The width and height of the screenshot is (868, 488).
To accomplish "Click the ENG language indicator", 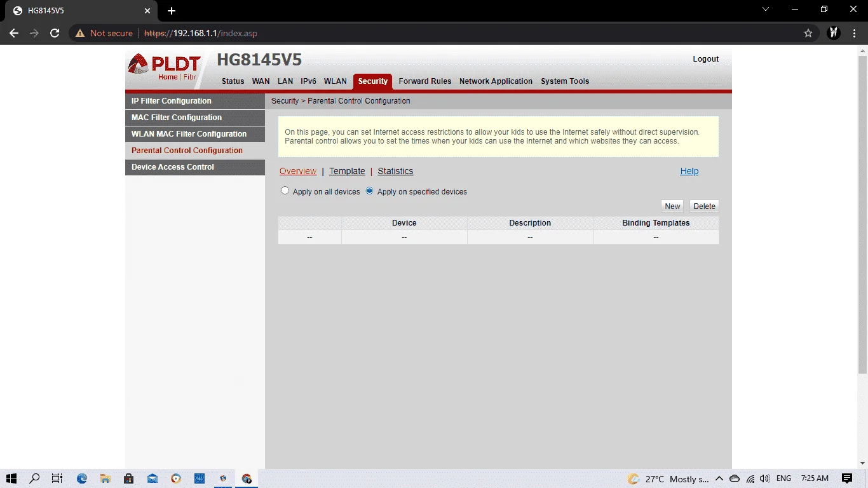I will click(784, 478).
